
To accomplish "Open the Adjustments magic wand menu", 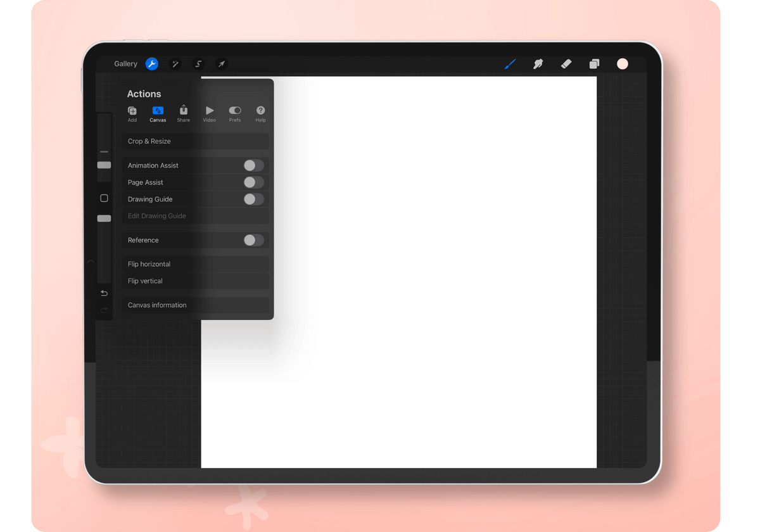I will 175,64.
